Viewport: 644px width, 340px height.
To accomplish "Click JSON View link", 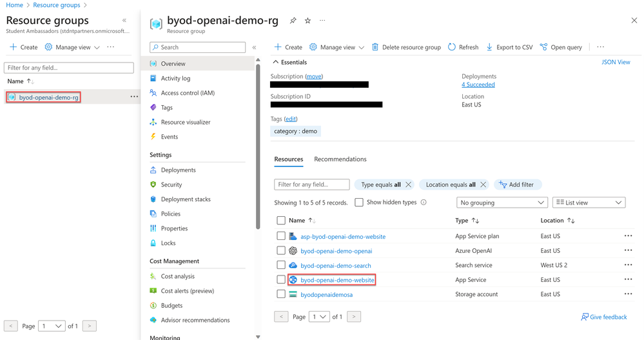I will click(x=616, y=62).
